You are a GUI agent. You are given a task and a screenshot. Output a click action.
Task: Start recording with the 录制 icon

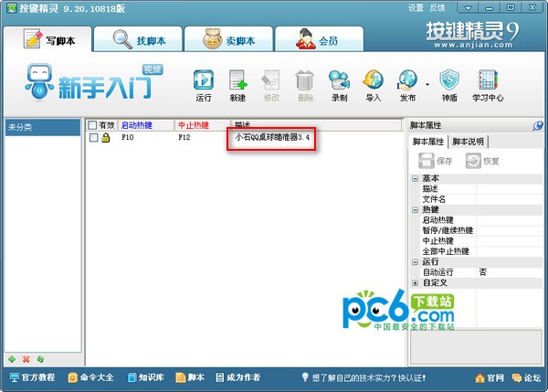pyautogui.click(x=339, y=86)
